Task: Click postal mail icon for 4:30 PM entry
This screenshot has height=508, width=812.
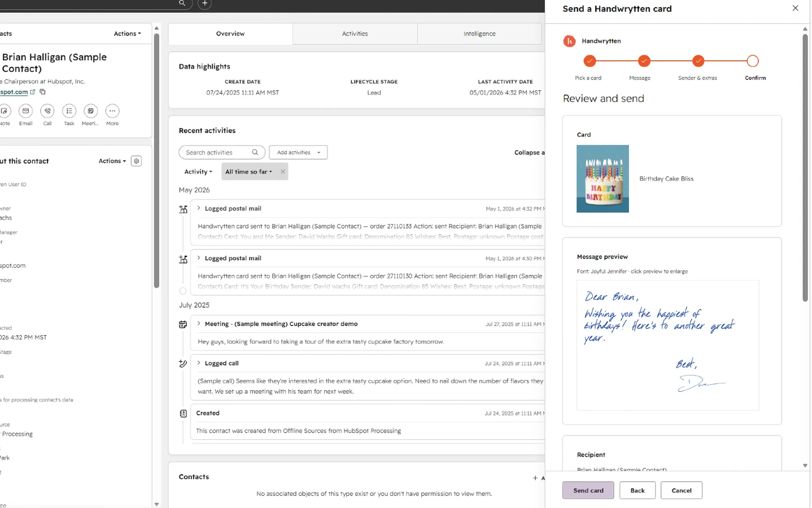Action: pos(183,259)
